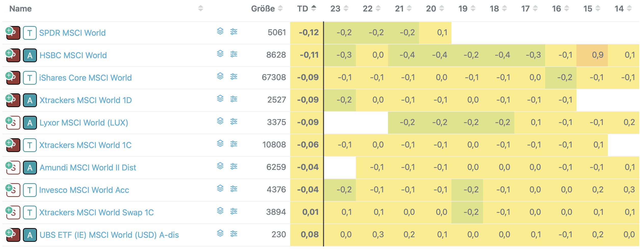Click the 'A' badge next to HSBC MSCI World

pos(30,55)
